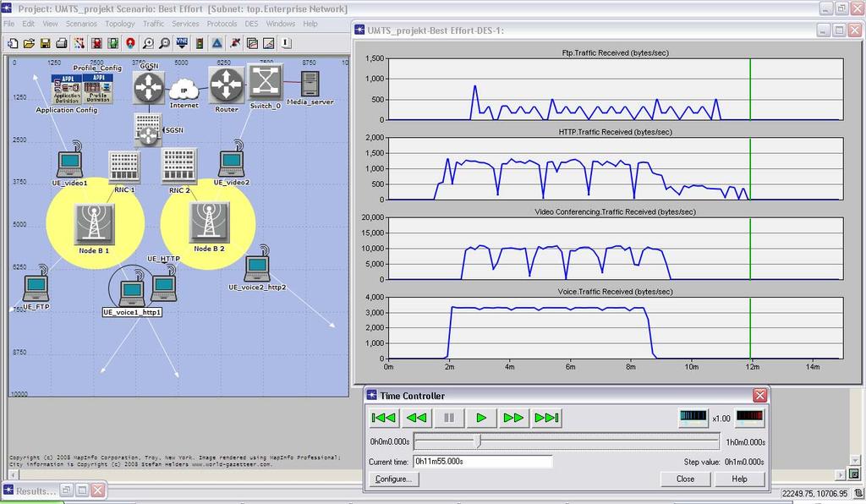Click the fast-forward double-arrow button
Screen dimensions: 866x504
tap(513, 418)
